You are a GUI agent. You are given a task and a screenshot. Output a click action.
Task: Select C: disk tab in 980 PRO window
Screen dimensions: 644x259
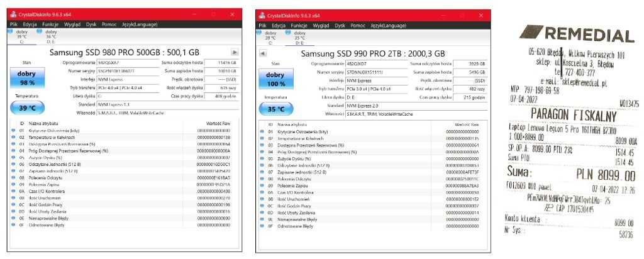pyautogui.click(x=21, y=36)
